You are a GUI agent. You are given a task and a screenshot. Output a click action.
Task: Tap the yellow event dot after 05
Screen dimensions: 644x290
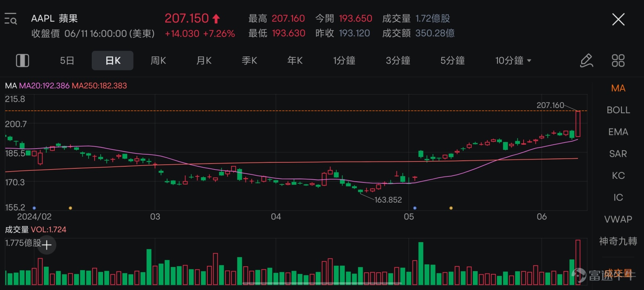(451, 208)
